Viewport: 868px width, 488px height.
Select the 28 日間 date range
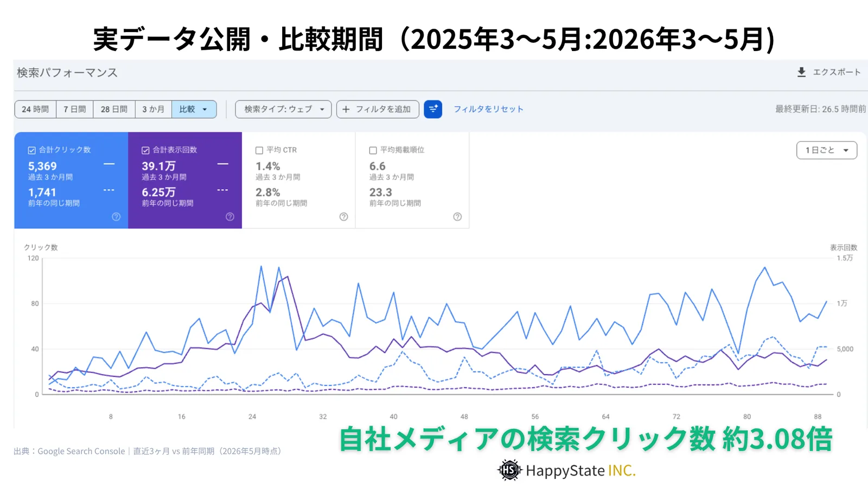[114, 109]
